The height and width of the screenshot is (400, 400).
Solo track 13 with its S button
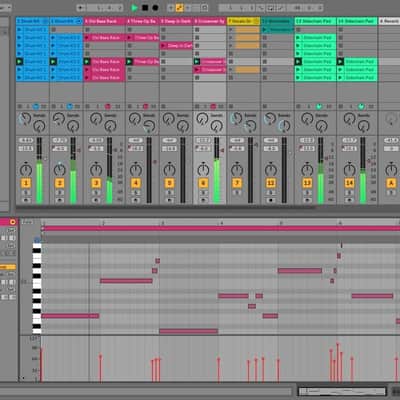tap(307, 193)
